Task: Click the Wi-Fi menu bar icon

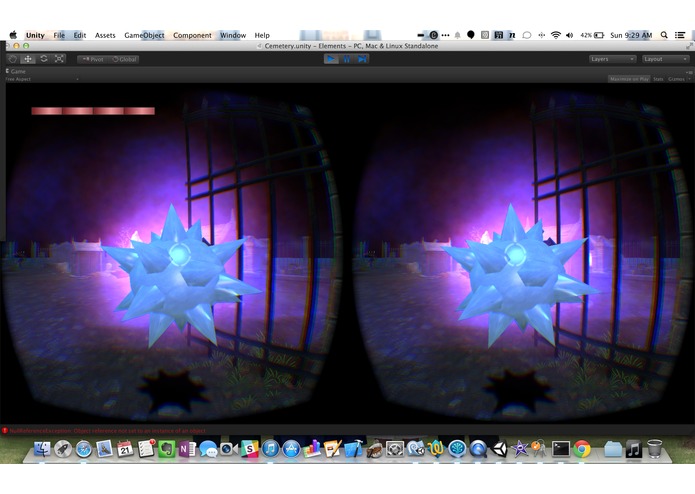Action: tap(556, 35)
